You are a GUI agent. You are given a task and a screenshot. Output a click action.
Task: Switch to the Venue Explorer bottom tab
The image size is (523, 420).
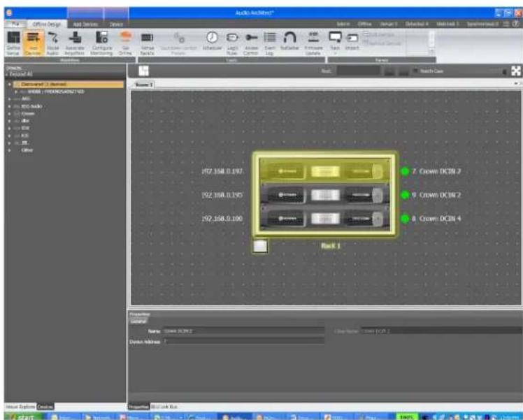[20, 407]
